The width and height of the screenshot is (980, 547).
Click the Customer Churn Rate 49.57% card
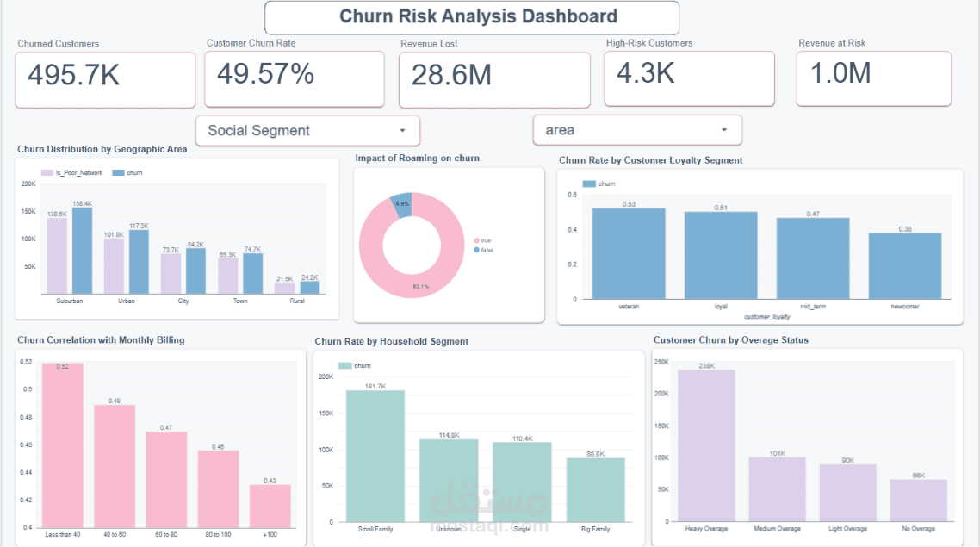tap(295, 79)
